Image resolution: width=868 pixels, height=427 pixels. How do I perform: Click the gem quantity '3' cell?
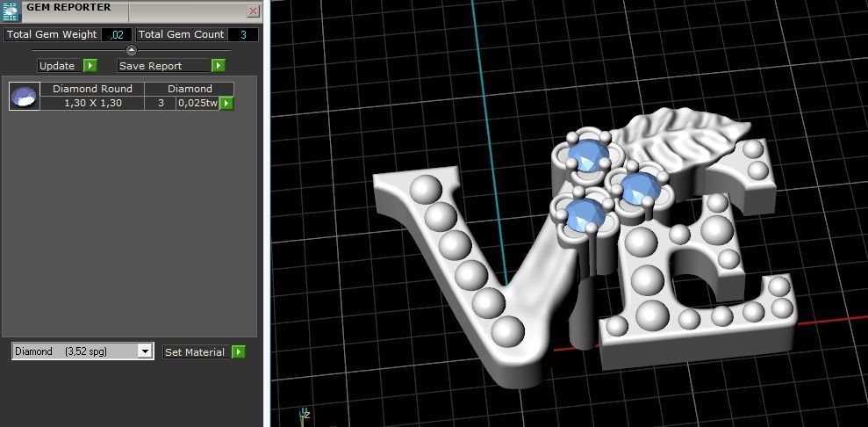click(161, 103)
